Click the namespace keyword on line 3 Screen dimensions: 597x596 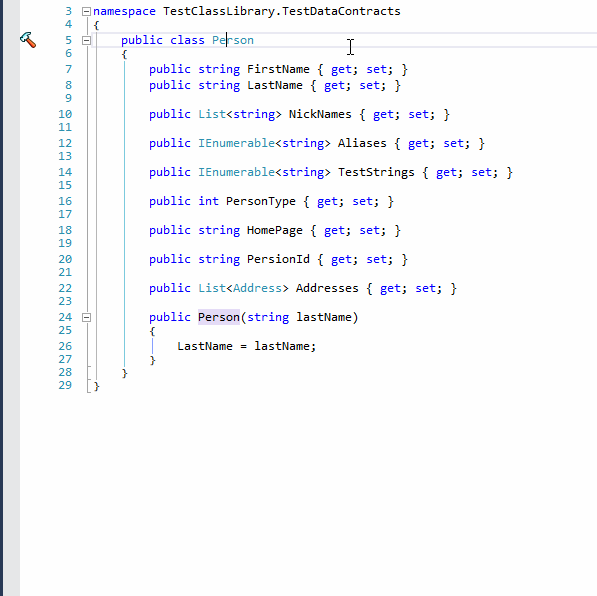click(x=124, y=11)
